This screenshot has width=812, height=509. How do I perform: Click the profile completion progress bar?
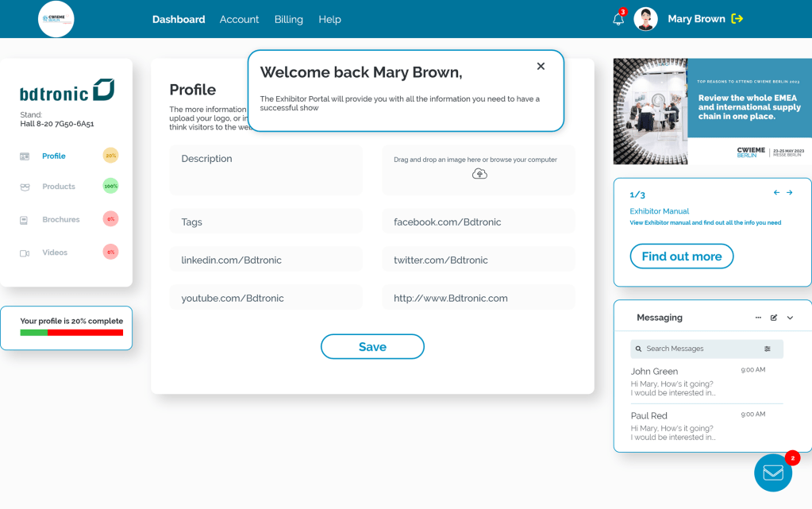pos(71,333)
